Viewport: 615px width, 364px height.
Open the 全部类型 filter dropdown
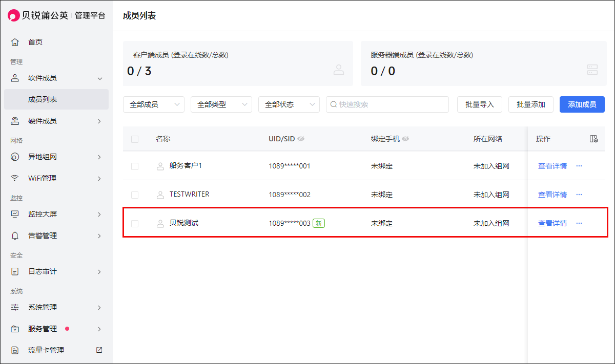221,104
